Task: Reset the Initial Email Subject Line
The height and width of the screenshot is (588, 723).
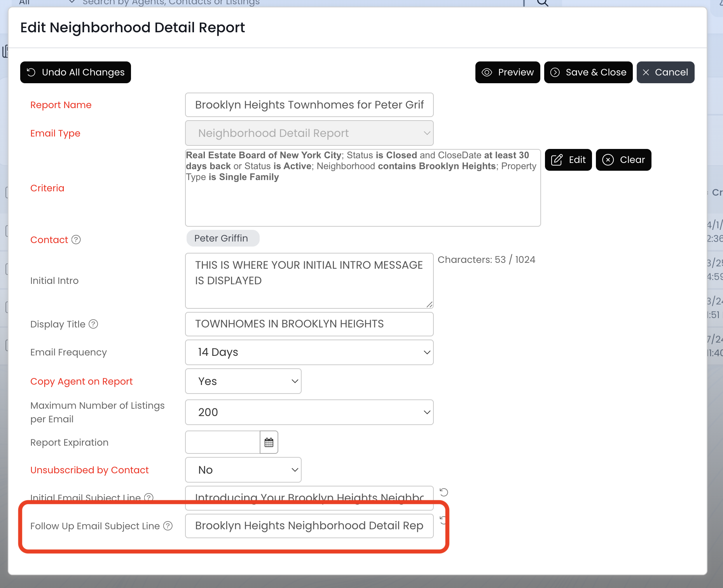Action: click(x=444, y=492)
